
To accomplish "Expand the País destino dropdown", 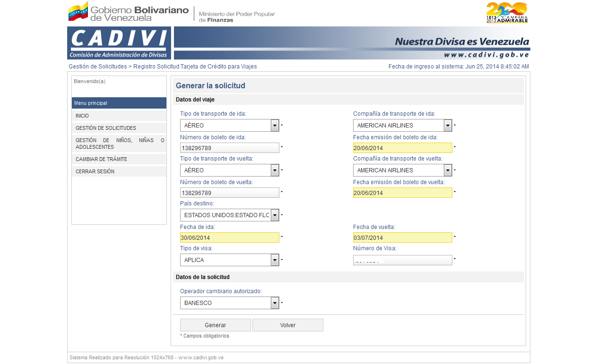I will click(x=230, y=215).
